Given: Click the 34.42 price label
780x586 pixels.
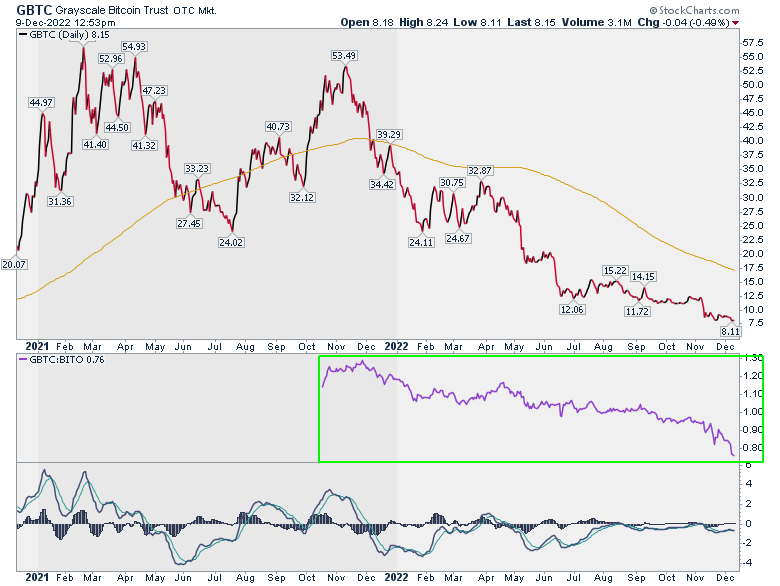Looking at the screenshot, I should coord(382,185).
